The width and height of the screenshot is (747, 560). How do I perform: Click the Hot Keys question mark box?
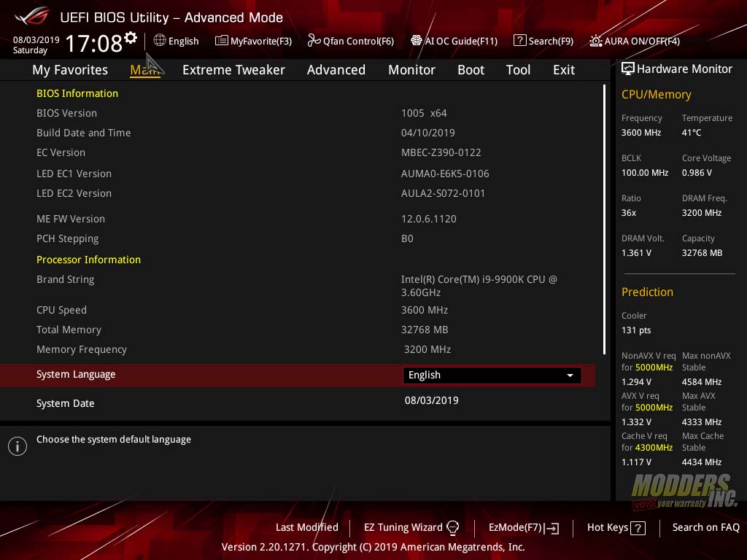tap(638, 528)
